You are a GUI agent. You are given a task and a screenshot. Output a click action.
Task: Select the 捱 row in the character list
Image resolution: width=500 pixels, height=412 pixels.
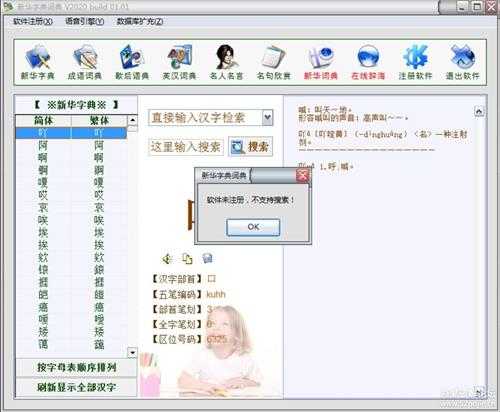(71, 282)
